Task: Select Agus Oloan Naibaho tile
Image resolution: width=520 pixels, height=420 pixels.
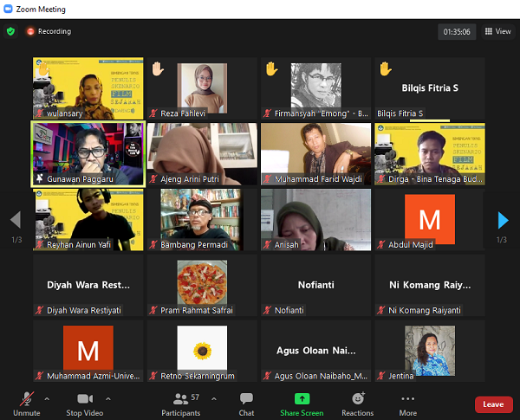Action: coord(315,351)
